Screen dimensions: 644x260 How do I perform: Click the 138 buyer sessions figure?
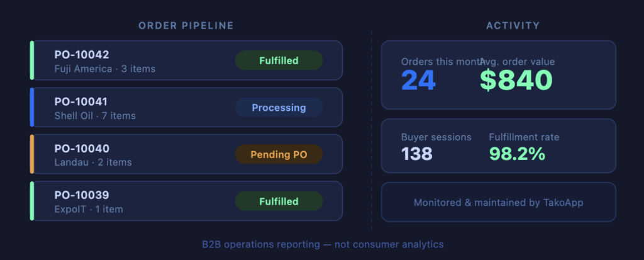[x=417, y=153]
